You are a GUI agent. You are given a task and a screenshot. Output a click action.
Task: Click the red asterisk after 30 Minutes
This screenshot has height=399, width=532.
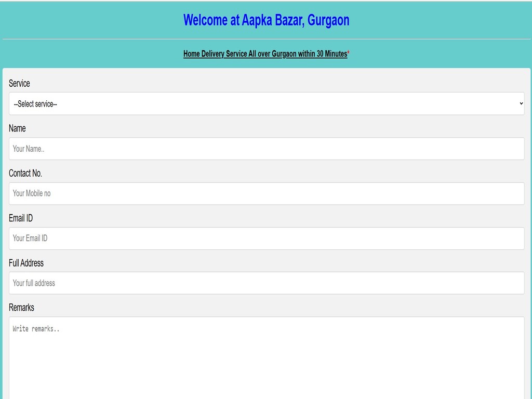(x=349, y=54)
